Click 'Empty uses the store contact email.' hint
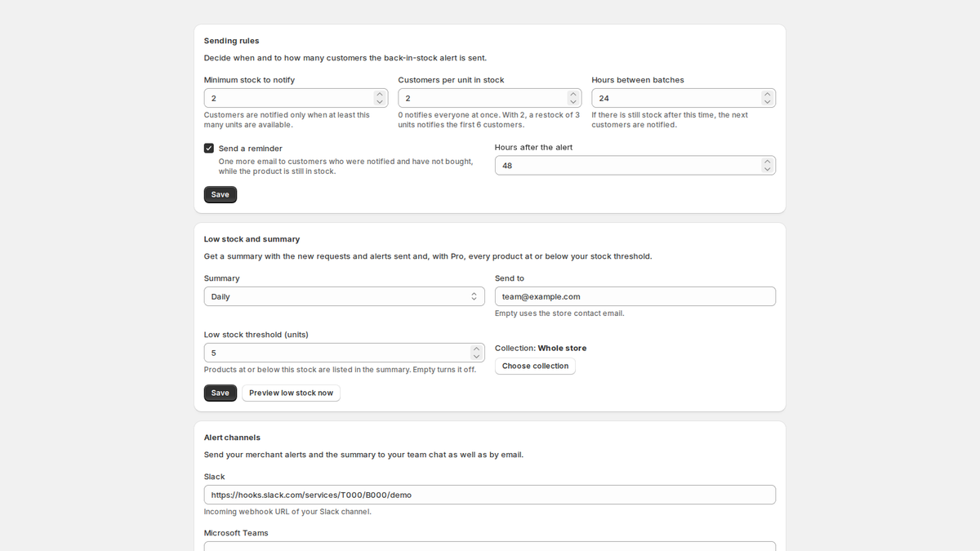This screenshot has height=551, width=980. pyautogui.click(x=559, y=313)
